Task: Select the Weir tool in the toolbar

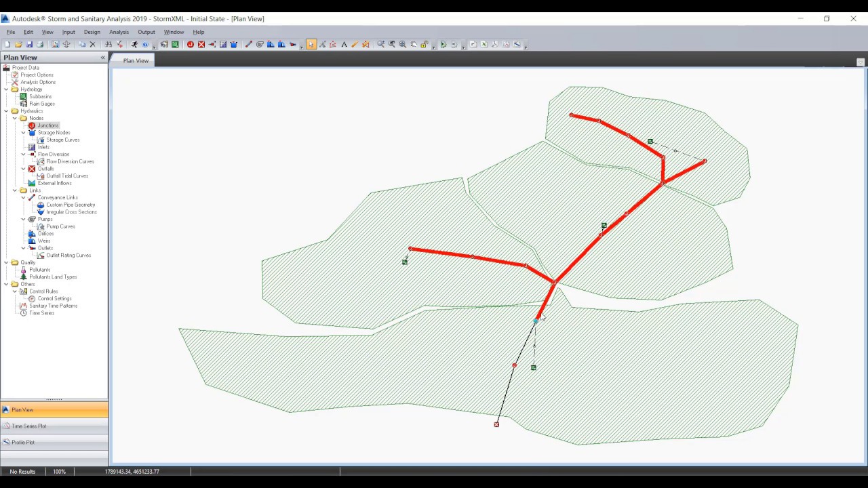Action: click(281, 45)
